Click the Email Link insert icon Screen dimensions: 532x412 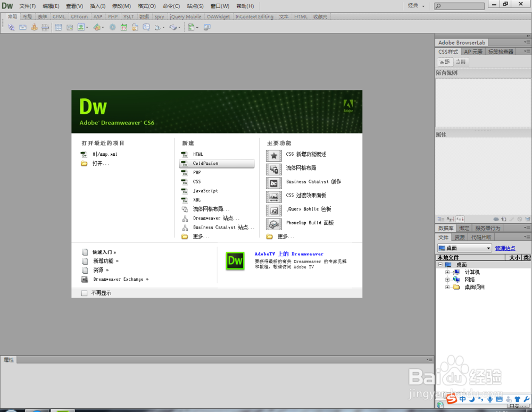point(23,28)
